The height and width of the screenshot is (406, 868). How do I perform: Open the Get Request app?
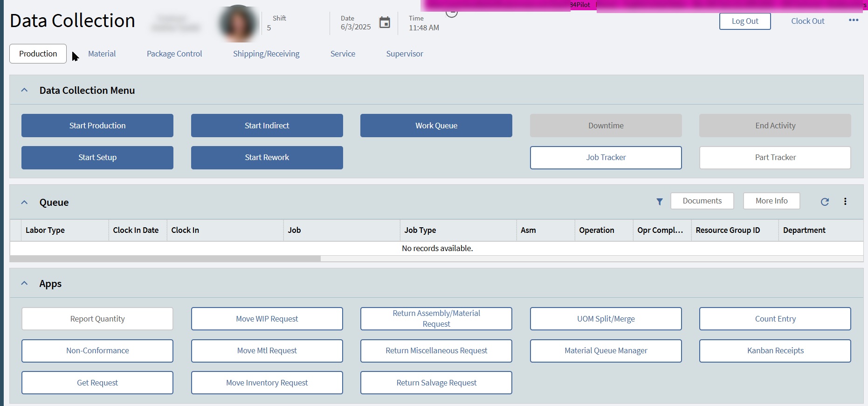point(97,383)
